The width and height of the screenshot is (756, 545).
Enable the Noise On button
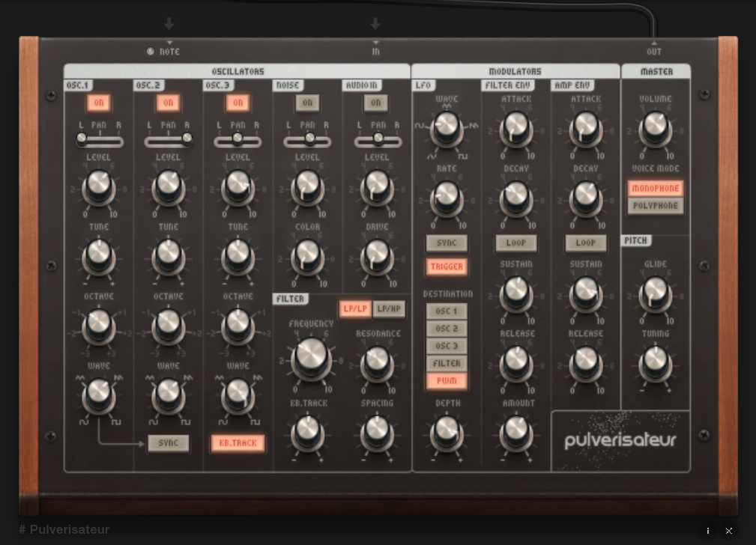307,103
